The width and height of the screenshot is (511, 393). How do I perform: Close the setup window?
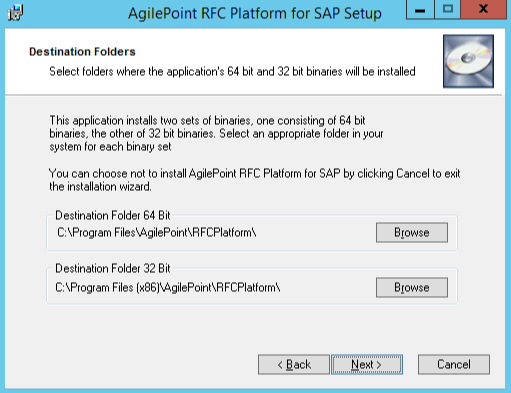click(483, 10)
